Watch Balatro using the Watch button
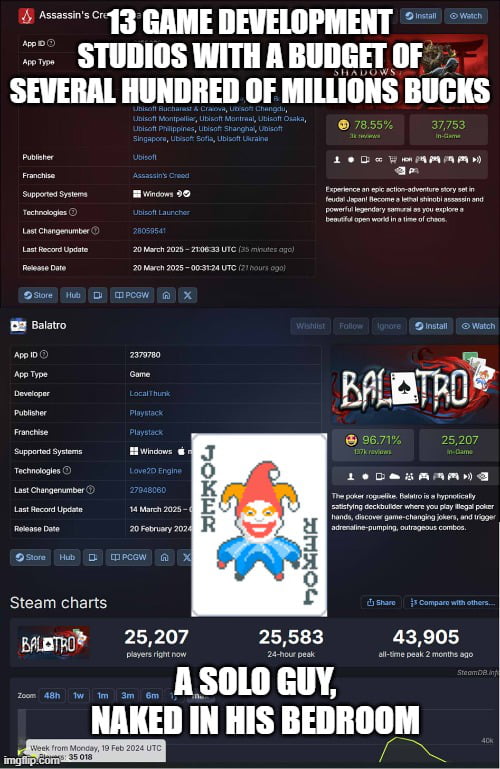 click(477, 326)
